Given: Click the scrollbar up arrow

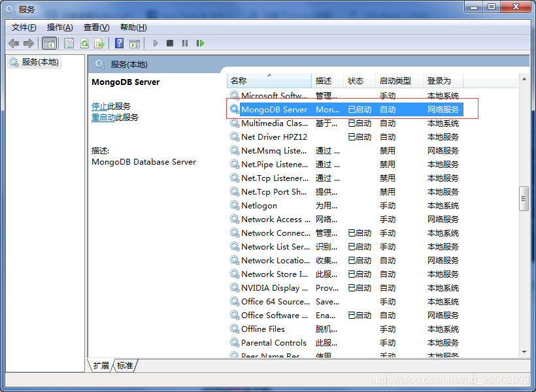Looking at the screenshot, I should pyautogui.click(x=524, y=79).
